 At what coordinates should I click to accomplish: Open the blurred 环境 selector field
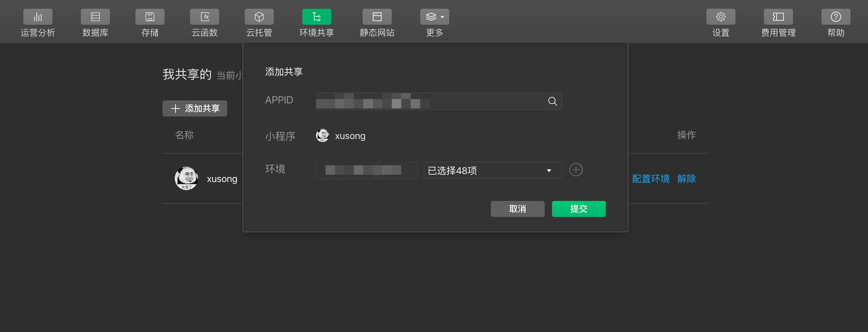pyautogui.click(x=367, y=170)
